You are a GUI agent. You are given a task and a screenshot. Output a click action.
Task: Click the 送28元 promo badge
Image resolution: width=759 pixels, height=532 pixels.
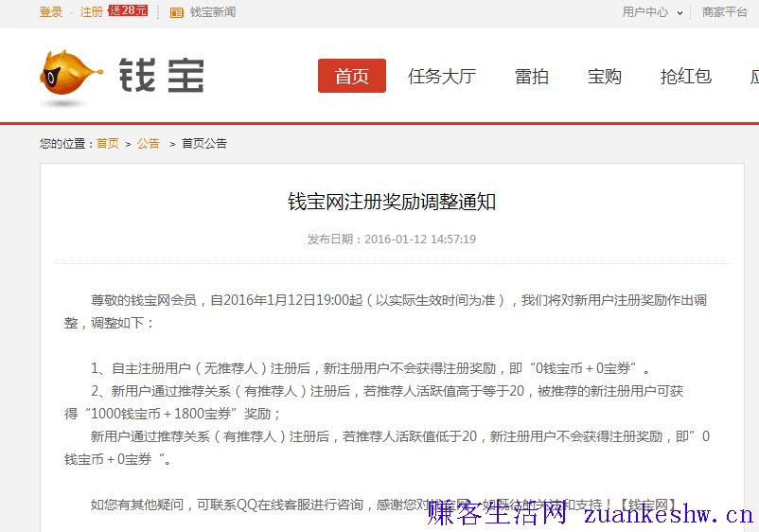tap(128, 10)
